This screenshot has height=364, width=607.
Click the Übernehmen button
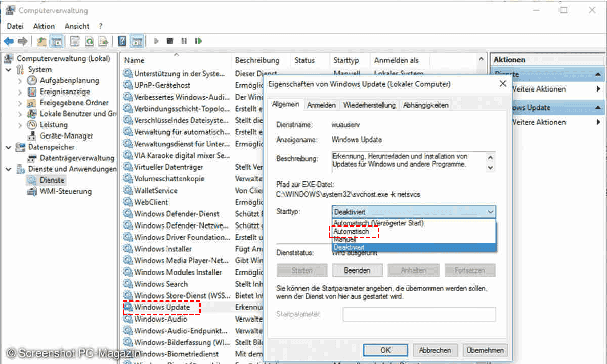pyautogui.click(x=485, y=350)
